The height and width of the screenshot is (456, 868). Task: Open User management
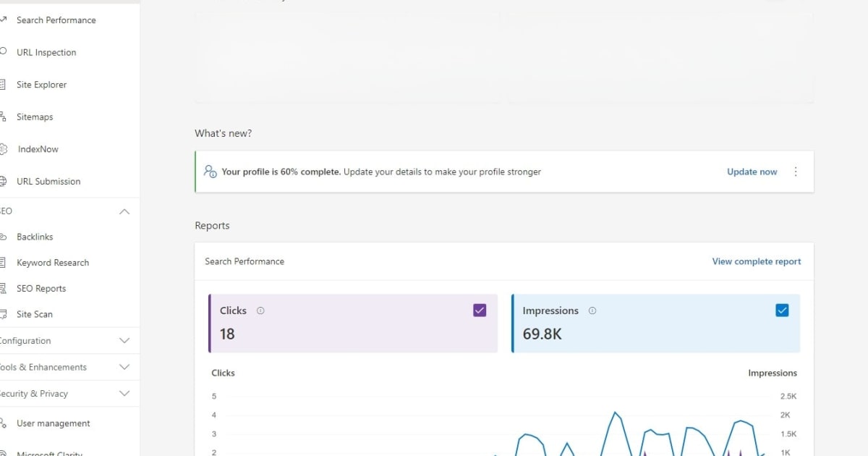point(53,423)
